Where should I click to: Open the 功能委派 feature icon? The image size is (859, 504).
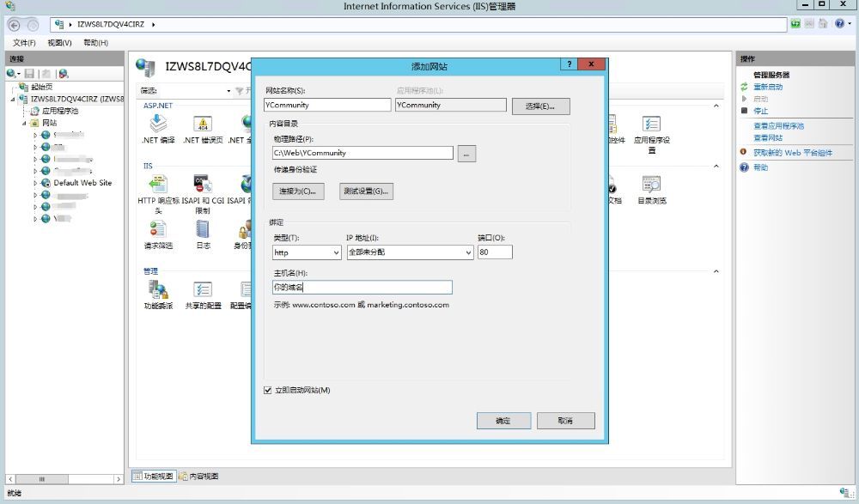click(158, 290)
